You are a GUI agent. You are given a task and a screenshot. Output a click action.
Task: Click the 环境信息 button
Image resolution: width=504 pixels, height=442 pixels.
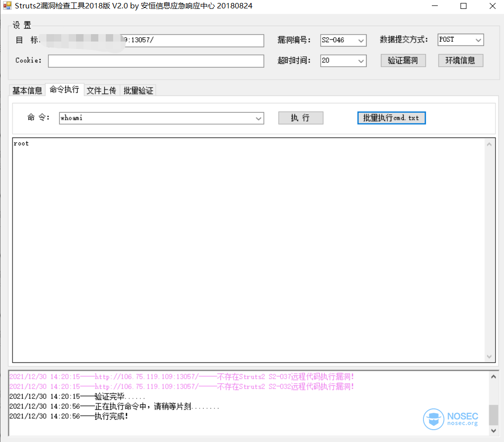coord(461,60)
